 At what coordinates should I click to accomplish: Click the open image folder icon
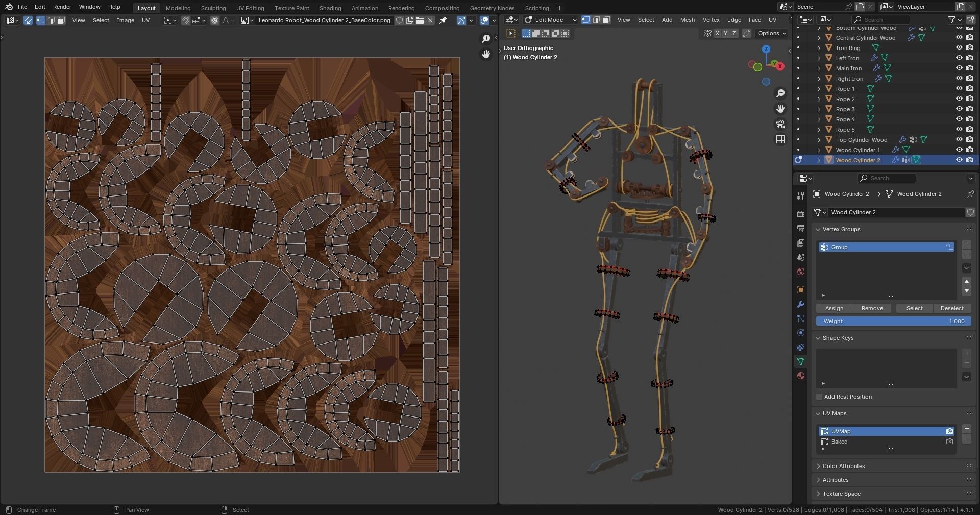(x=420, y=20)
